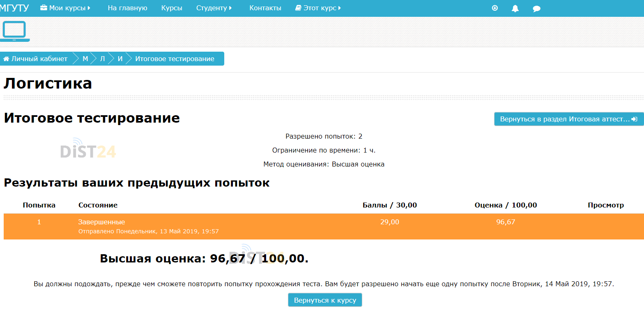Viewport: 644px width, 310px height.
Task: Click the circular download arrow icon
Action: click(494, 8)
